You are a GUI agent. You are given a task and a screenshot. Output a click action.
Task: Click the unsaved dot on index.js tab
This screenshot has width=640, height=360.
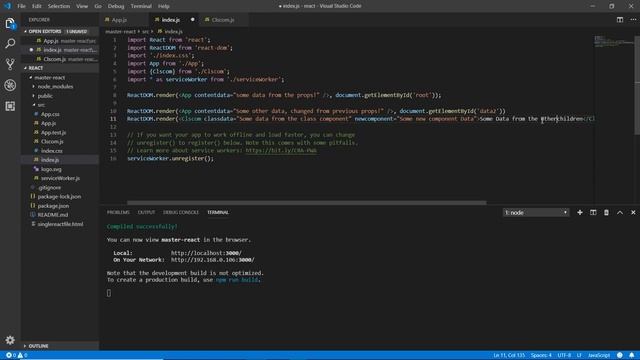coord(193,20)
